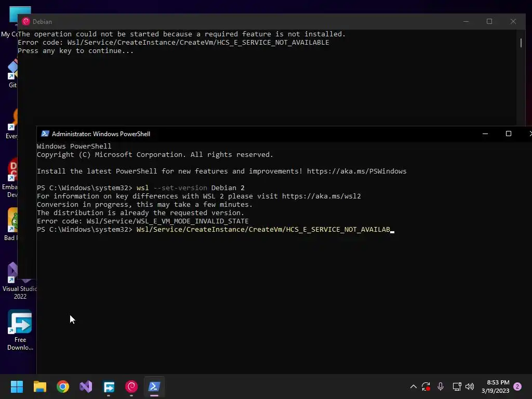Open the volume control tray icon
Image resolution: width=532 pixels, height=399 pixels.
click(x=470, y=387)
